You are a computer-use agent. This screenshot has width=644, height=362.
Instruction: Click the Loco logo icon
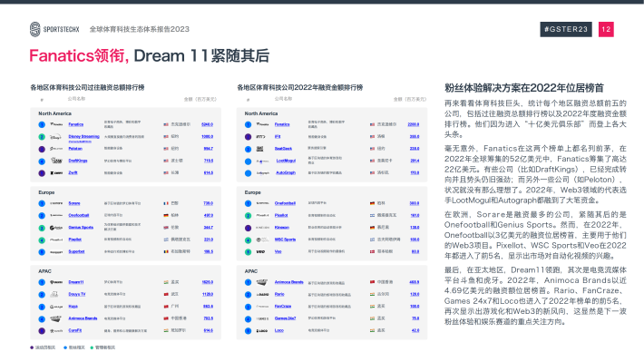(x=262, y=331)
